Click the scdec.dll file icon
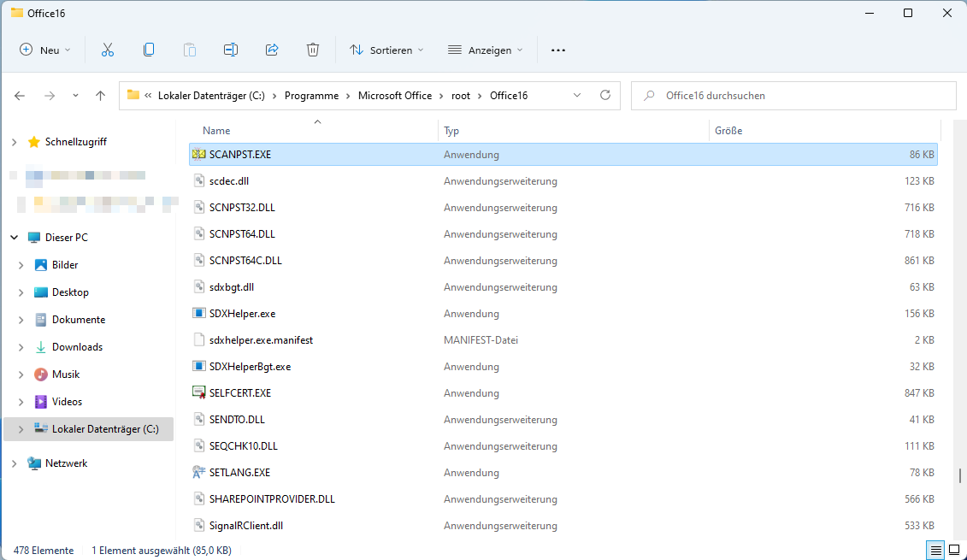The width and height of the screenshot is (967, 560). pyautogui.click(x=198, y=180)
